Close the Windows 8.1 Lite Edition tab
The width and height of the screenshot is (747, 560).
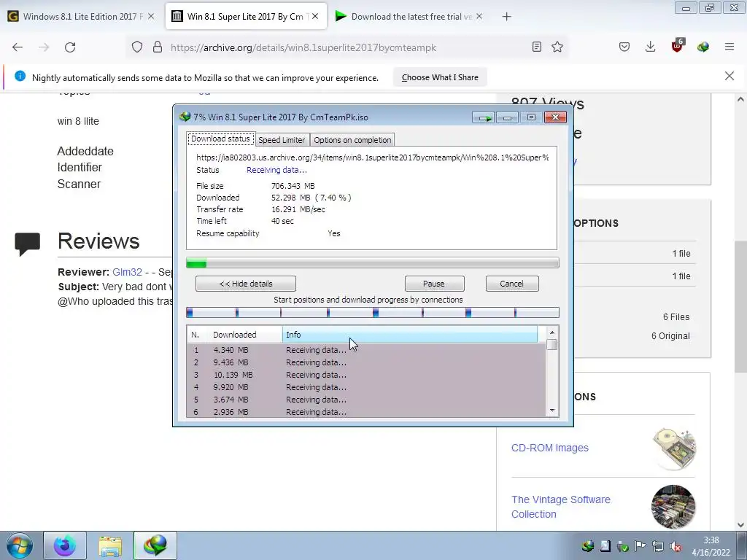[x=151, y=16]
